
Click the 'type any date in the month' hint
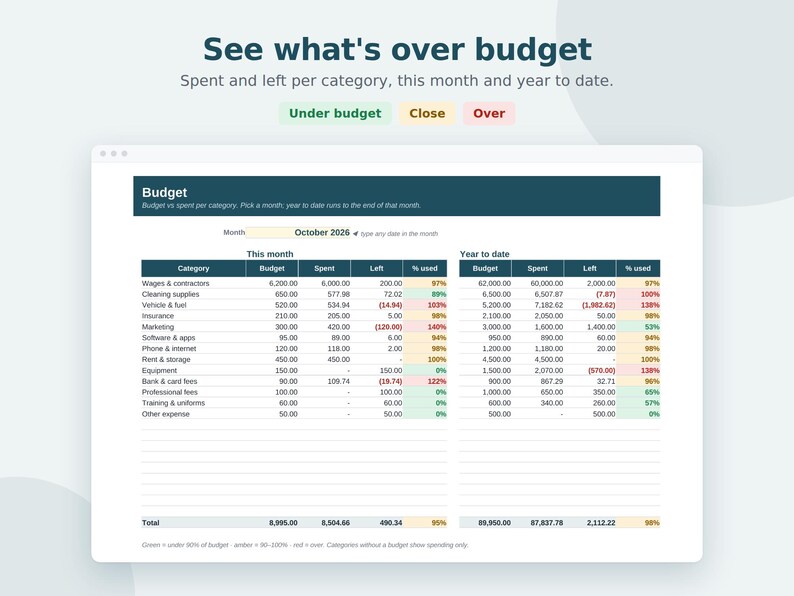click(x=399, y=234)
